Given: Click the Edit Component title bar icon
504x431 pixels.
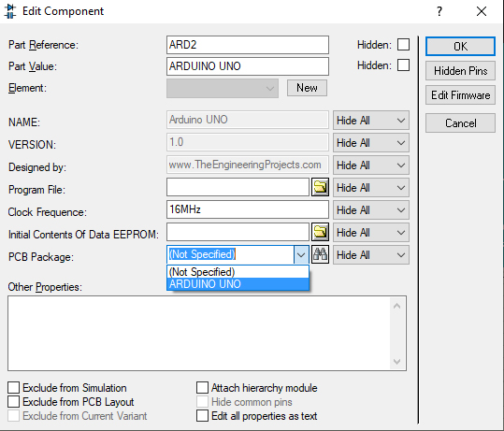Looking at the screenshot, I should [x=10, y=11].
